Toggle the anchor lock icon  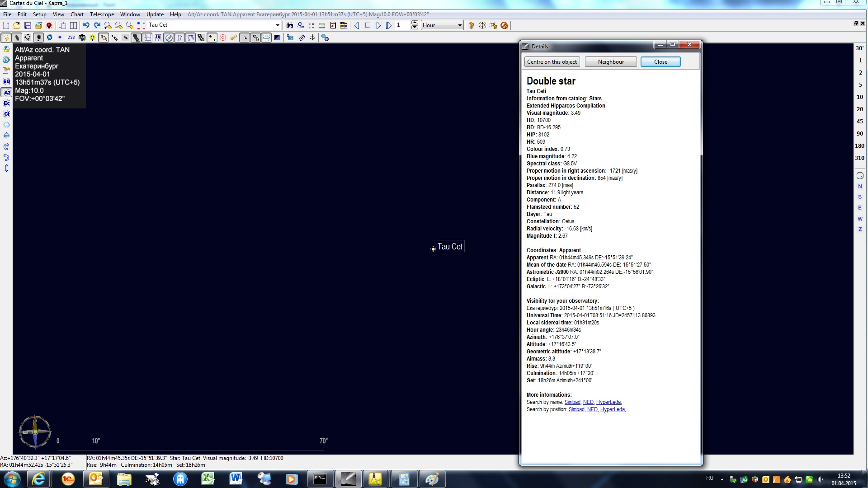click(x=312, y=38)
